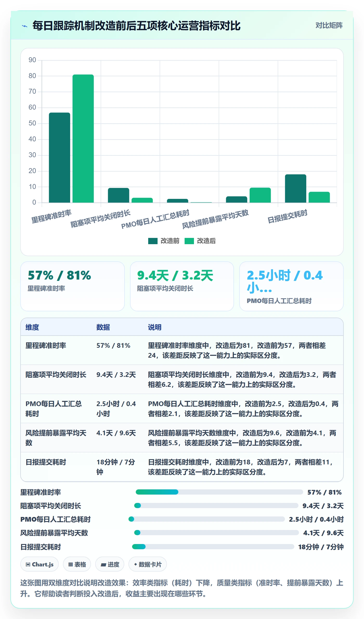This screenshot has width=364, height=619.
Task: Select the PMO每日人工汇总耗时 data card
Action: 291,286
